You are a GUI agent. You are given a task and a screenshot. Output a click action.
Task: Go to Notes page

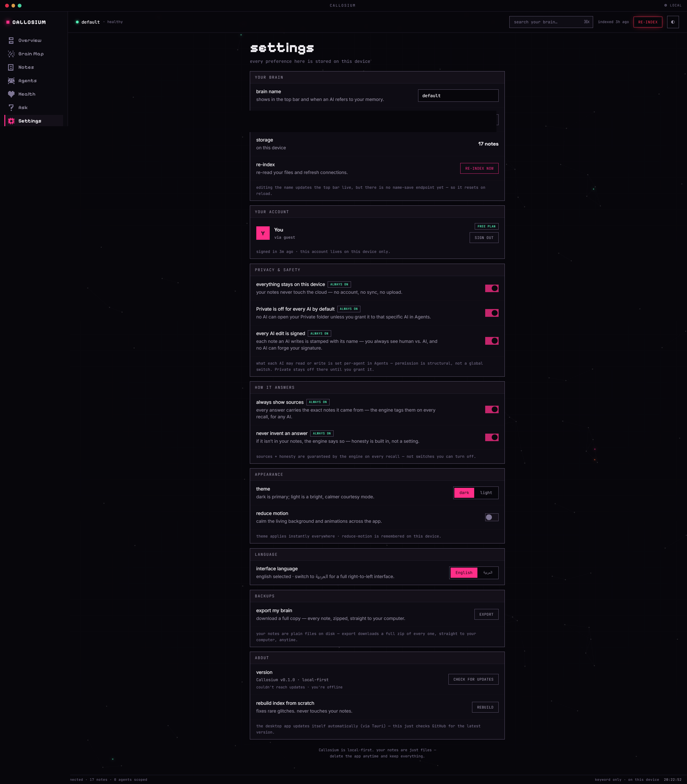point(34,67)
